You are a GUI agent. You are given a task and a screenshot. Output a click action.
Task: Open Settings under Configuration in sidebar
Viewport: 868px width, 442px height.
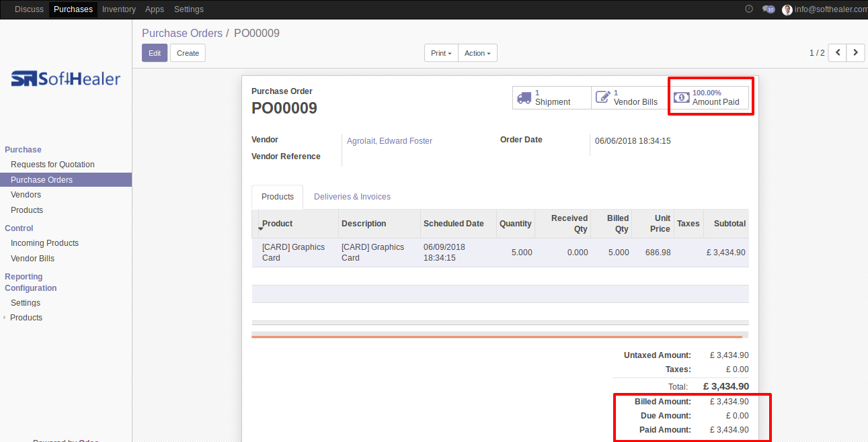click(x=26, y=303)
